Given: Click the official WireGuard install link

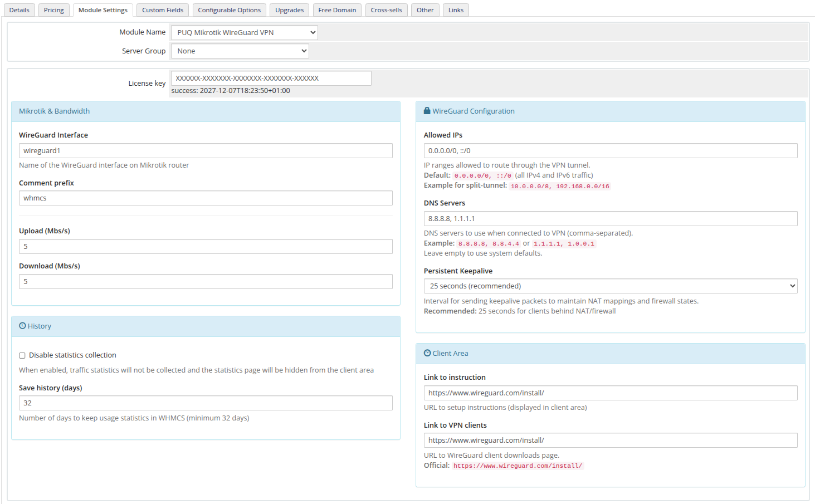Looking at the screenshot, I should coord(517,466).
